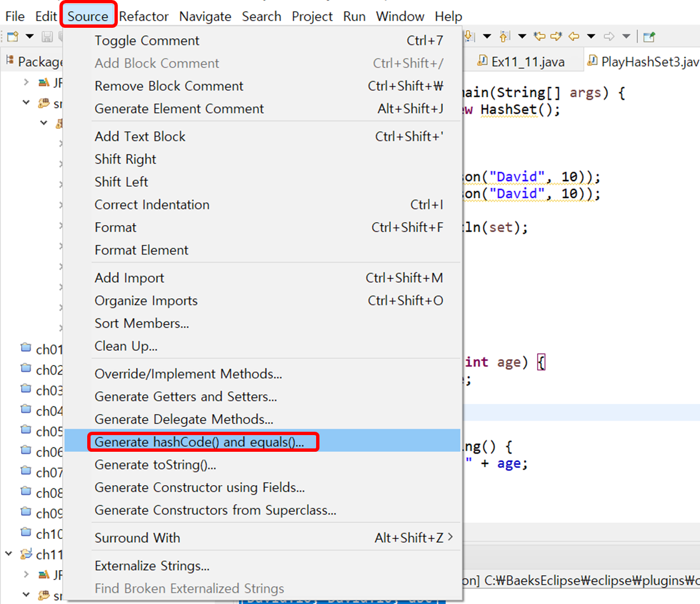Screen dimensions: 700x604
Task: Open the Window menu
Action: pos(400,16)
